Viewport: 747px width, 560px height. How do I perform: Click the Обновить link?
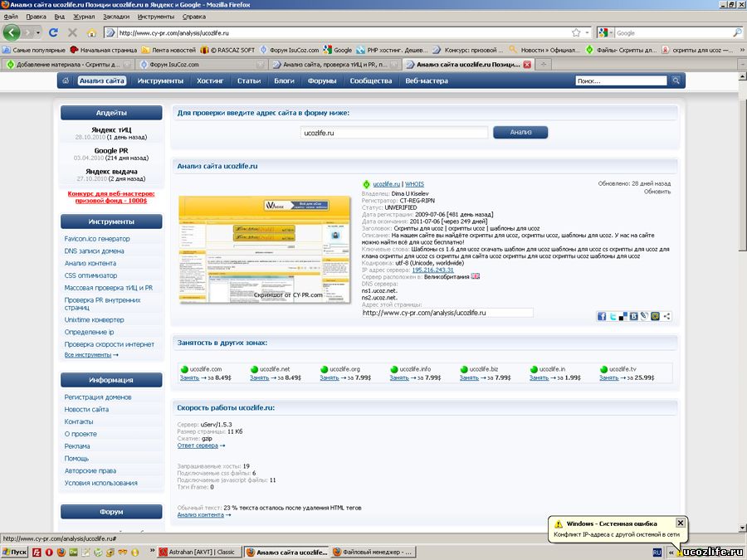[x=657, y=192]
